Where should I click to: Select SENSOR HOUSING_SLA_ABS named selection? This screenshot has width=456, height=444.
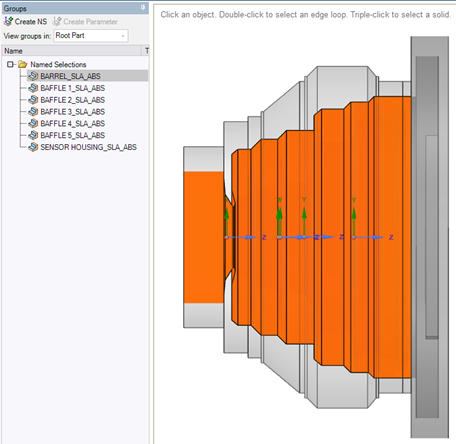tap(88, 147)
